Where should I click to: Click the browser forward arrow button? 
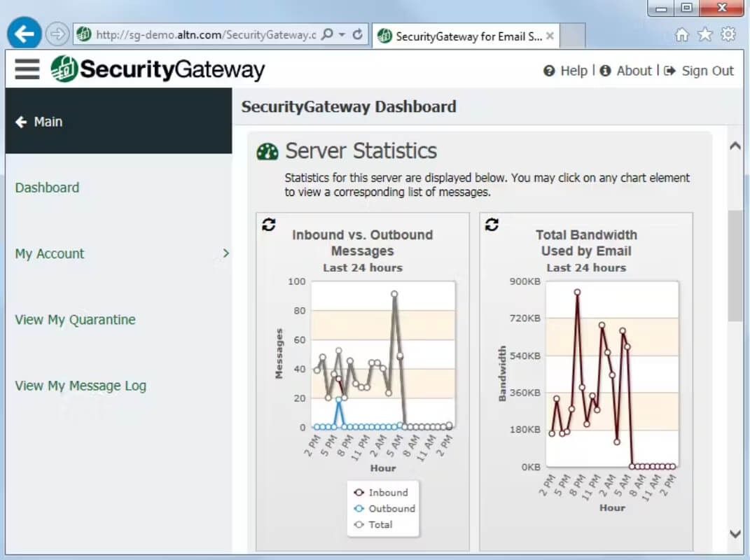(57, 34)
